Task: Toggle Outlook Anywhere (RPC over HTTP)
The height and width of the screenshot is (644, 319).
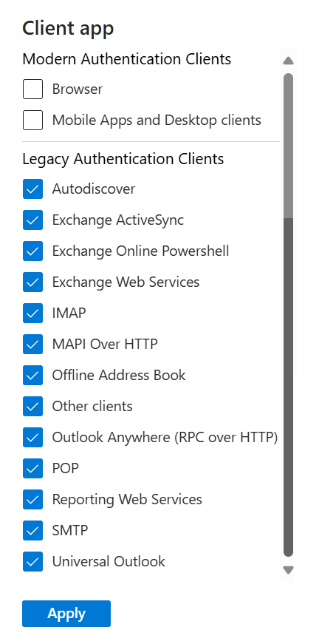Action: pos(32,438)
